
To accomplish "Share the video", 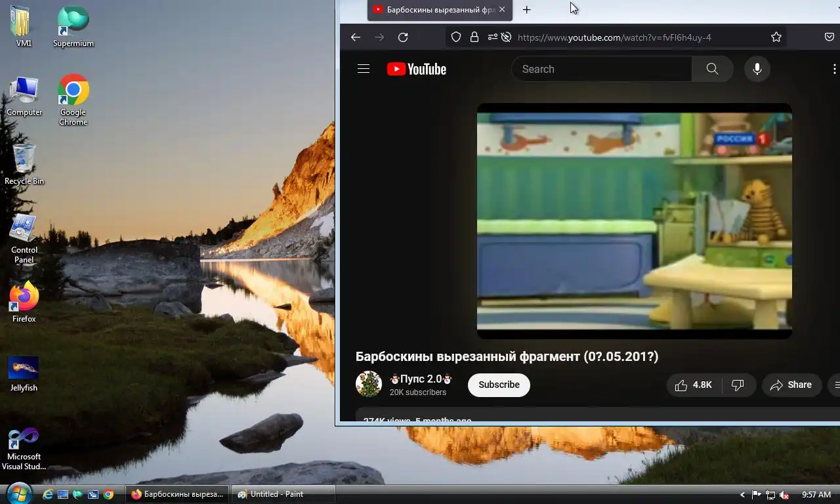I will point(791,385).
